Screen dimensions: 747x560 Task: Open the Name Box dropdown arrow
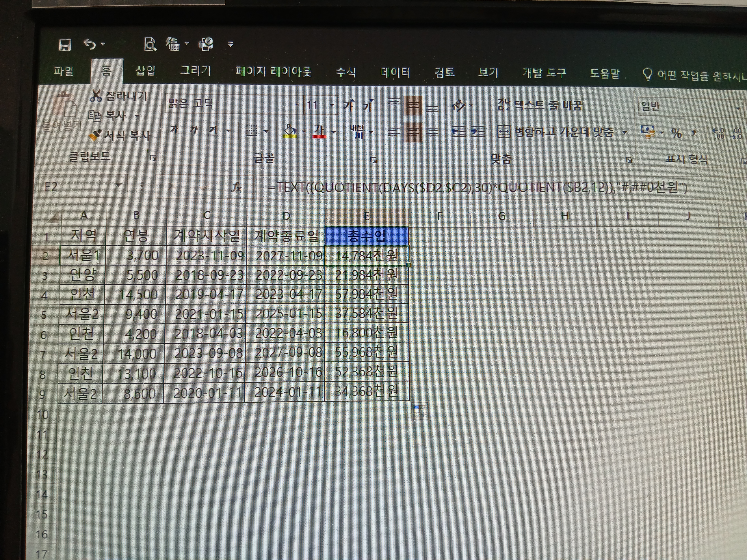pos(118,185)
